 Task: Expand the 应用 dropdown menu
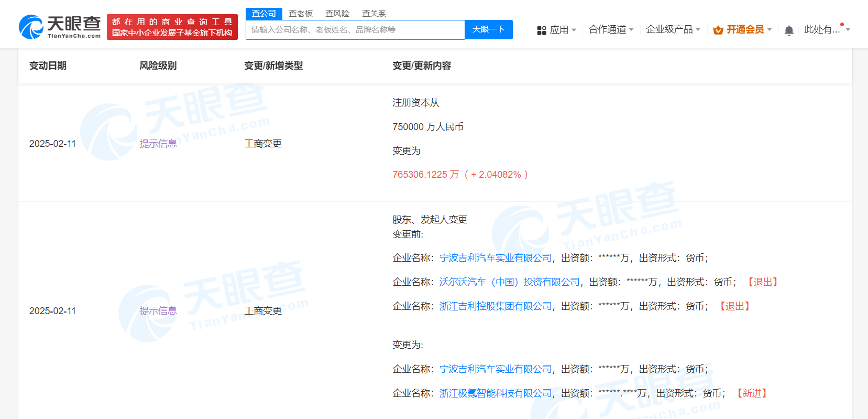563,30
